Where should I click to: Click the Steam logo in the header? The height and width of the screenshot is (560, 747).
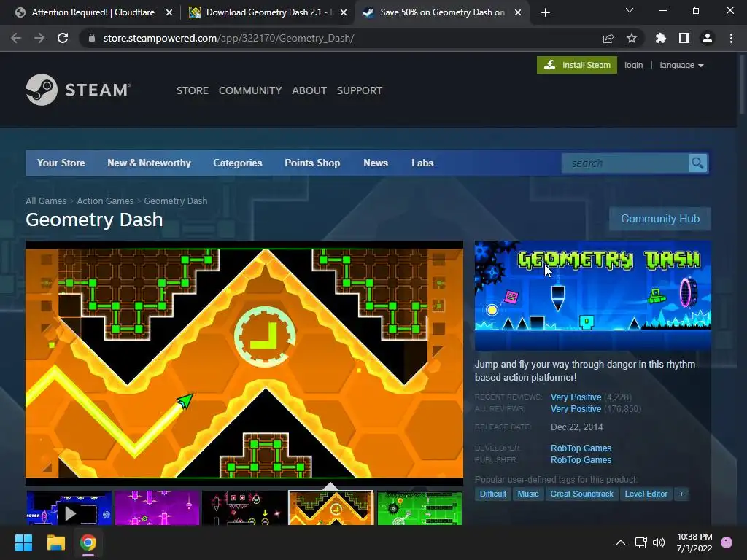point(79,90)
